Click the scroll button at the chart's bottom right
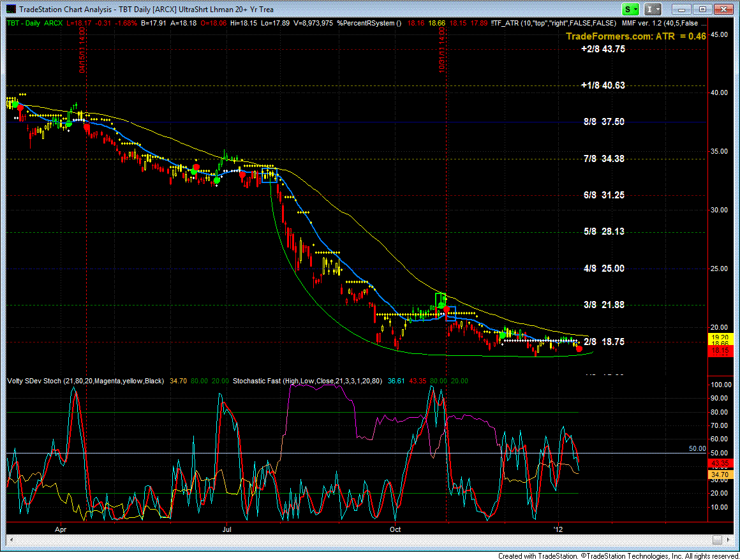 717,540
